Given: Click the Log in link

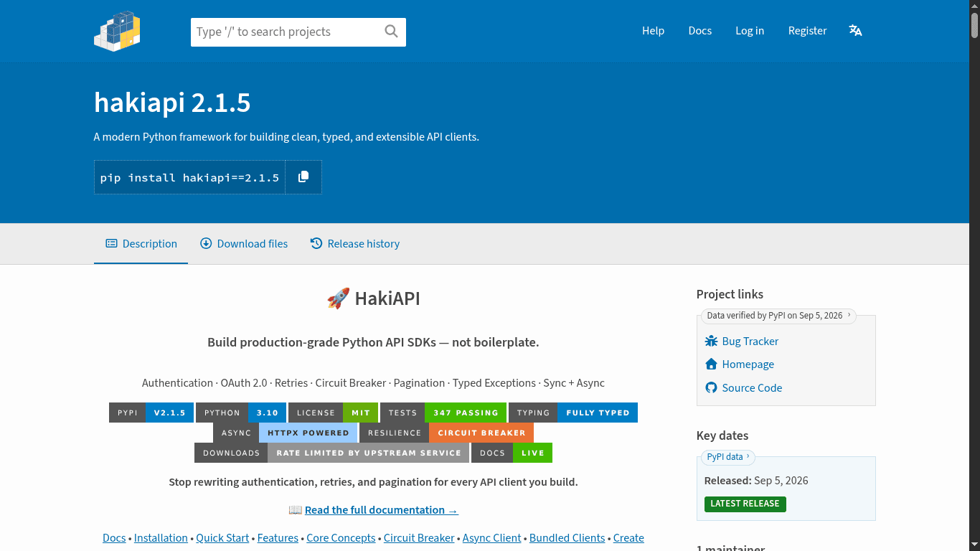Looking at the screenshot, I should (750, 31).
